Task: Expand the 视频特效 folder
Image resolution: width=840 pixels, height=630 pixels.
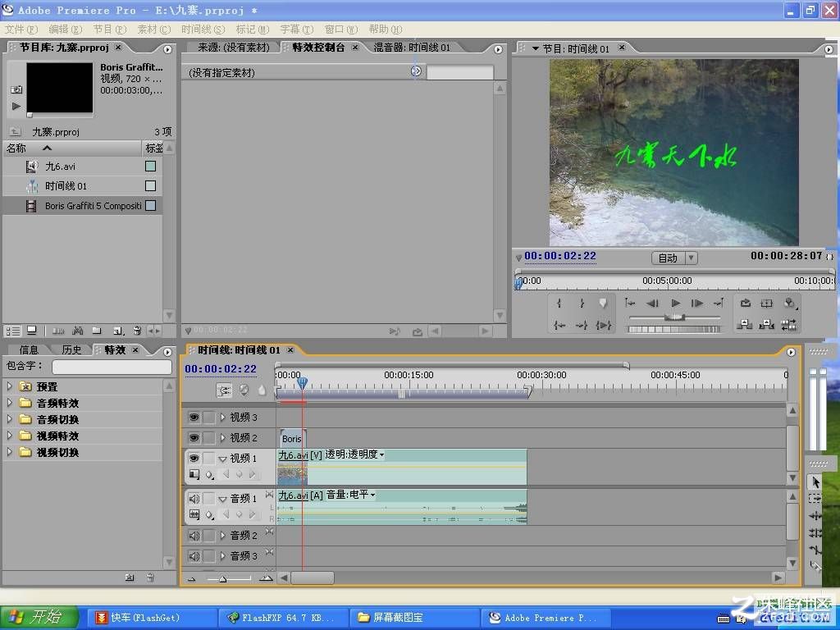Action: point(10,436)
